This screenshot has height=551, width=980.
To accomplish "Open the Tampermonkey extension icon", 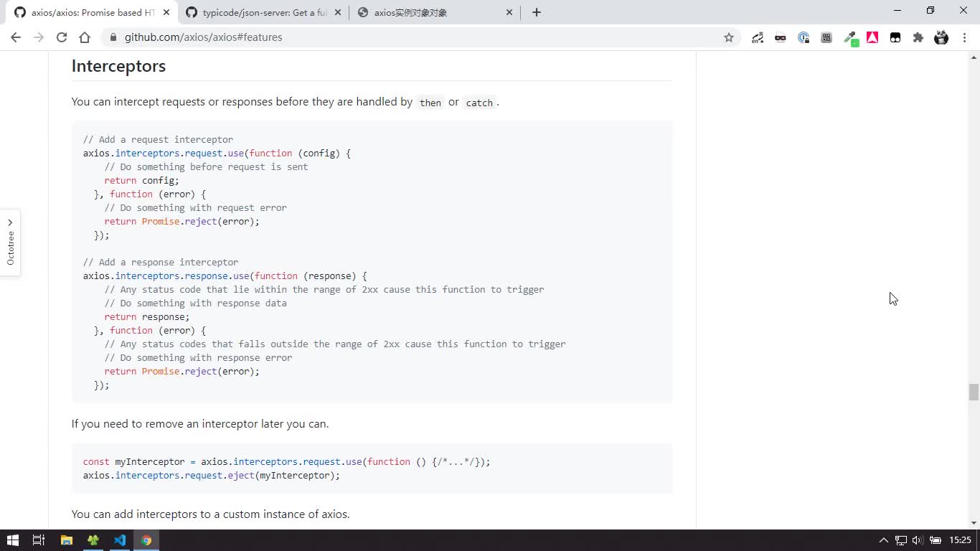I will coord(895,37).
